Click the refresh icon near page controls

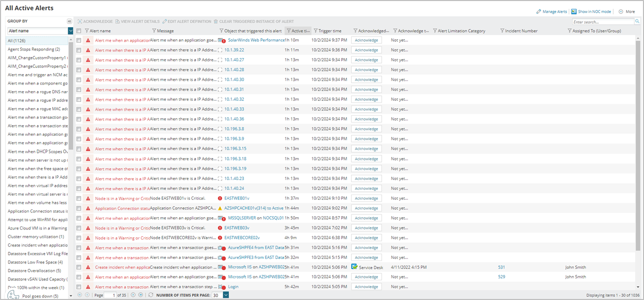coord(150,294)
